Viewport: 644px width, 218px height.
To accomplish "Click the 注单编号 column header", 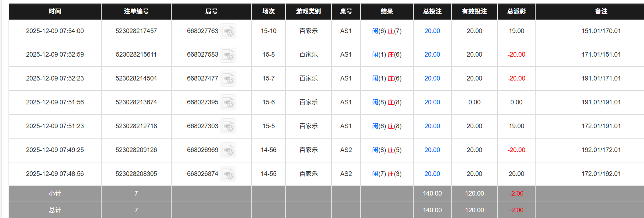I will click(136, 11).
